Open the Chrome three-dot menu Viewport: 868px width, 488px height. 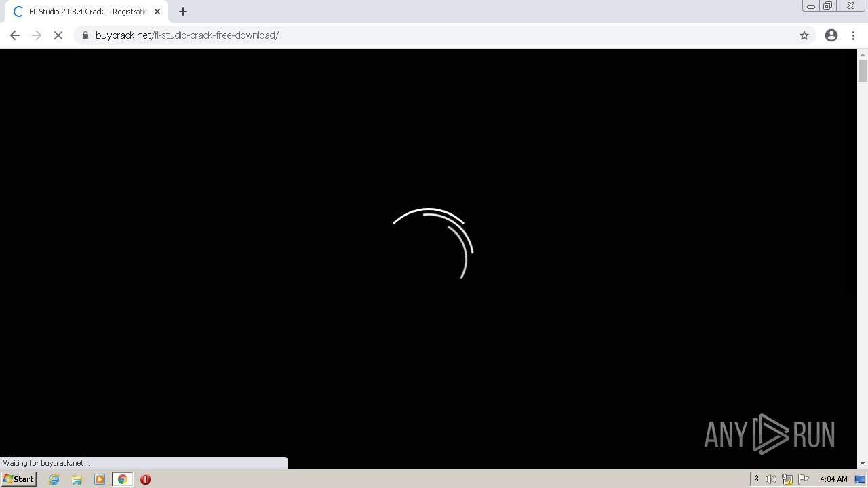(853, 35)
